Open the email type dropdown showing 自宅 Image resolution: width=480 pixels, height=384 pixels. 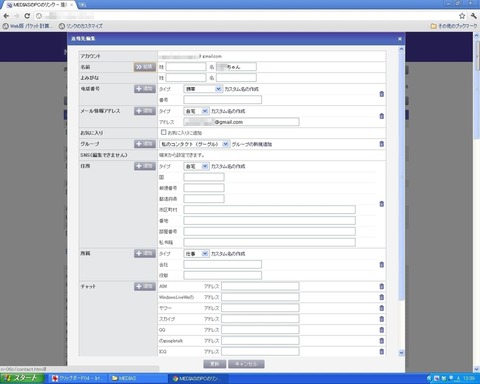(x=196, y=111)
